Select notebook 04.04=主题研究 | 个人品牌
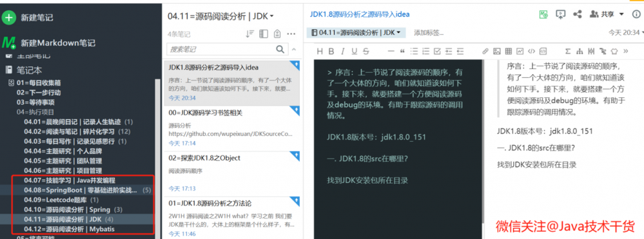 (63, 151)
